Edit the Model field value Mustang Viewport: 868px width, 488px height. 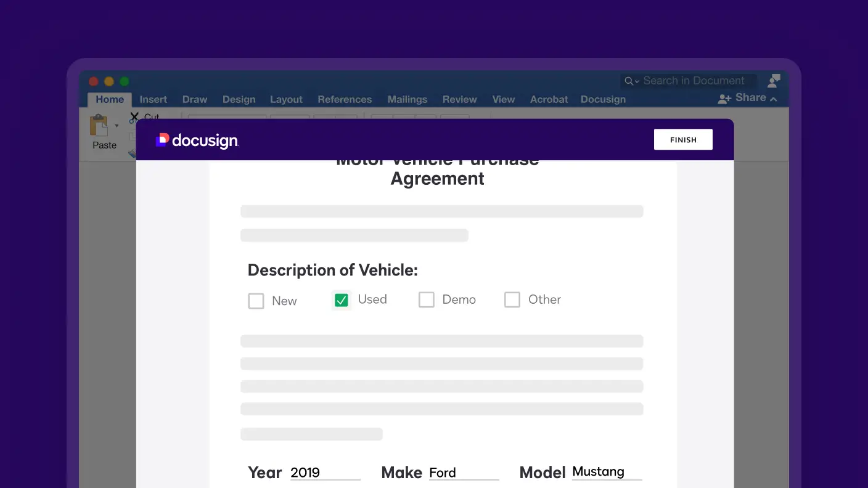607,472
